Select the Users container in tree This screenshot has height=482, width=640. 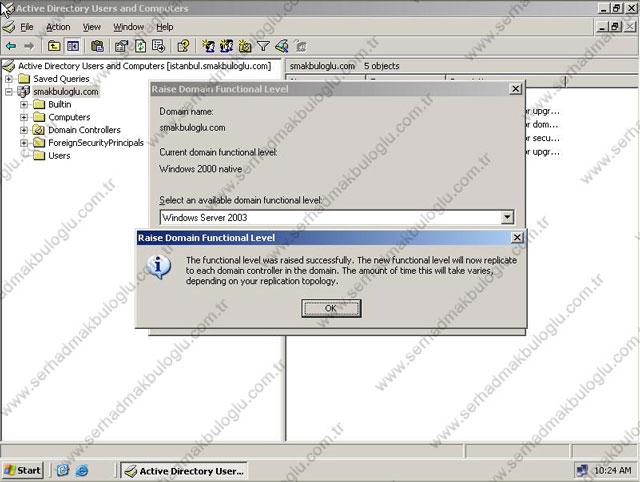[x=59, y=155]
